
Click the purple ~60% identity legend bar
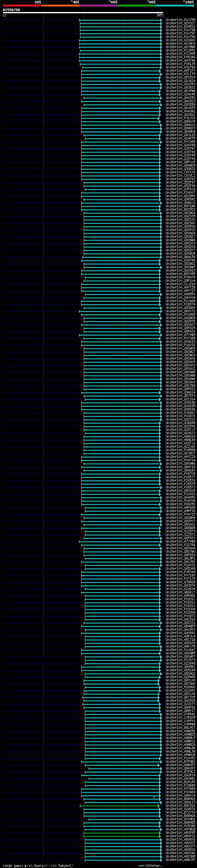pyautogui.click(x=98, y=6)
